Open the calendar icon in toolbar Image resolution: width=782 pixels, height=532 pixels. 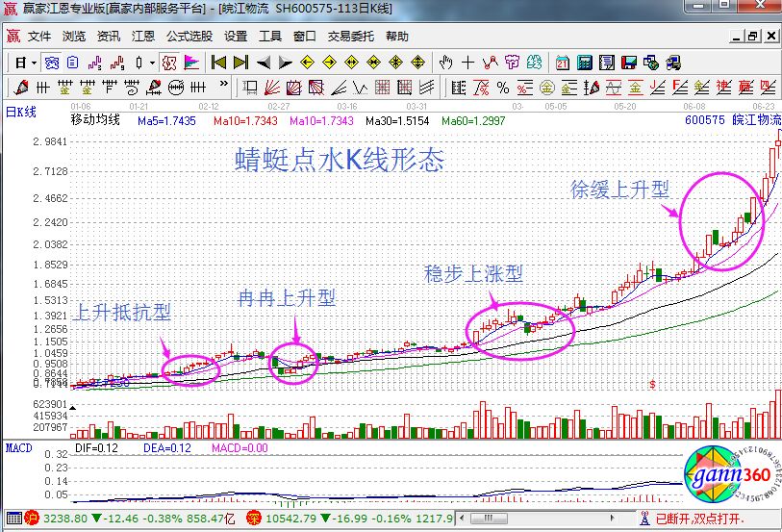pyautogui.click(x=563, y=63)
